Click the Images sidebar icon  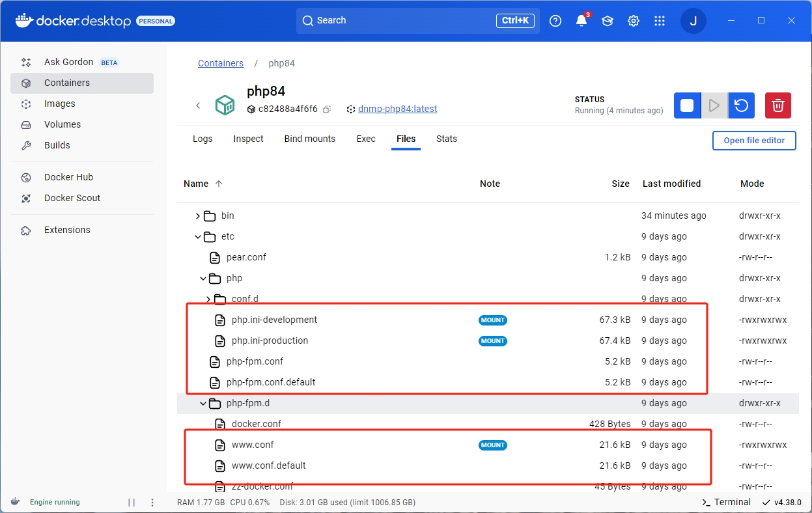[x=26, y=104]
